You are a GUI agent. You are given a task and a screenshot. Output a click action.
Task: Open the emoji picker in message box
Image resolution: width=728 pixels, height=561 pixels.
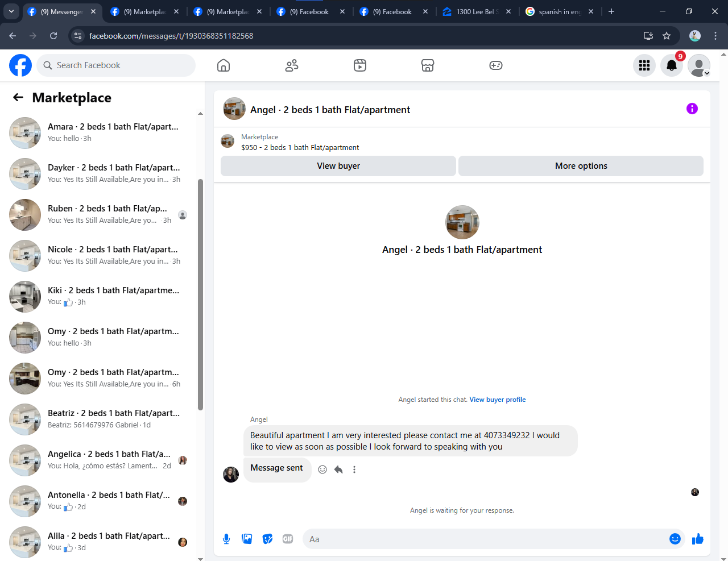pyautogui.click(x=675, y=539)
